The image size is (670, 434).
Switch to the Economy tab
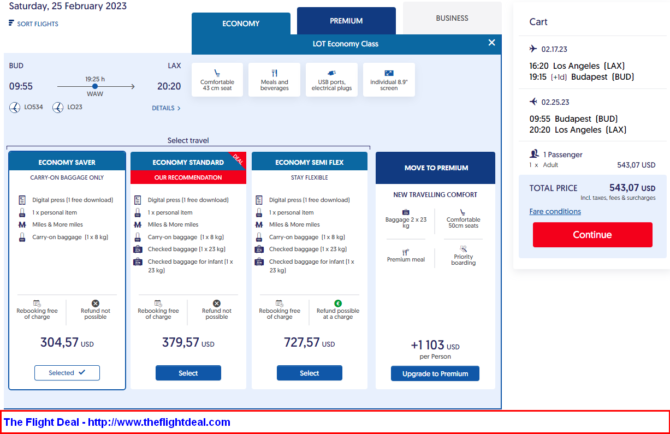[x=241, y=23]
